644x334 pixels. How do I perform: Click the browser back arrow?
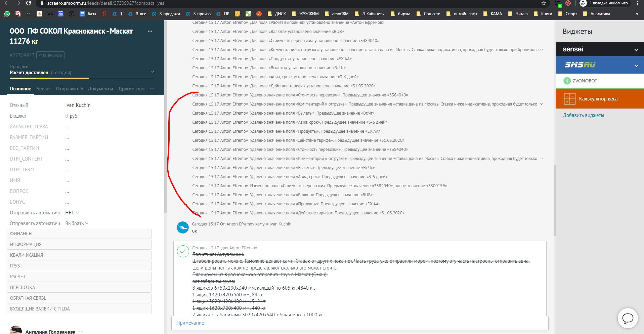[x=7, y=3]
